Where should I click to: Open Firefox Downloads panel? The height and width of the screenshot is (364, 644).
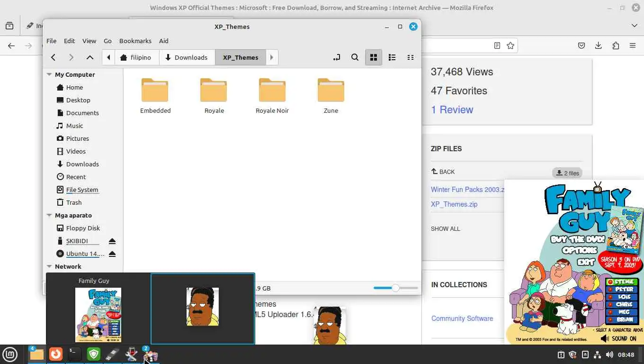coord(598,45)
